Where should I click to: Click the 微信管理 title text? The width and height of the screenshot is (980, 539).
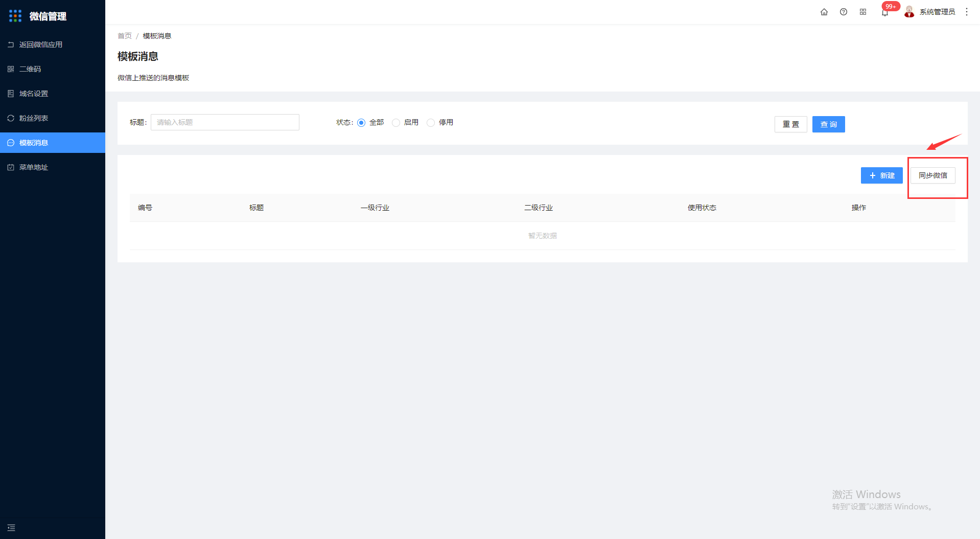48,16
